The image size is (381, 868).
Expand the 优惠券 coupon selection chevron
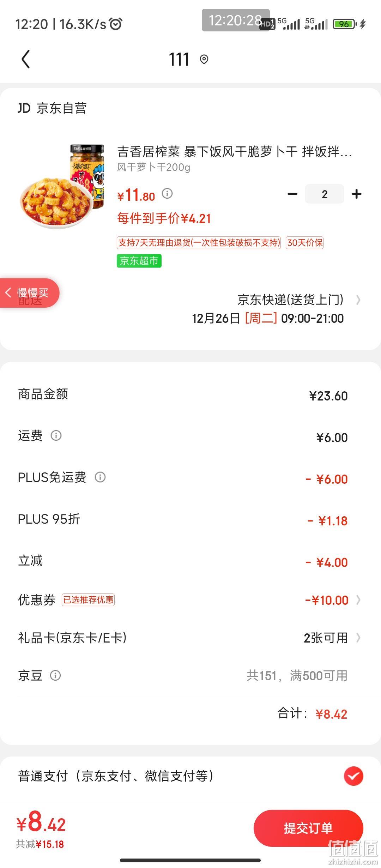tap(358, 600)
